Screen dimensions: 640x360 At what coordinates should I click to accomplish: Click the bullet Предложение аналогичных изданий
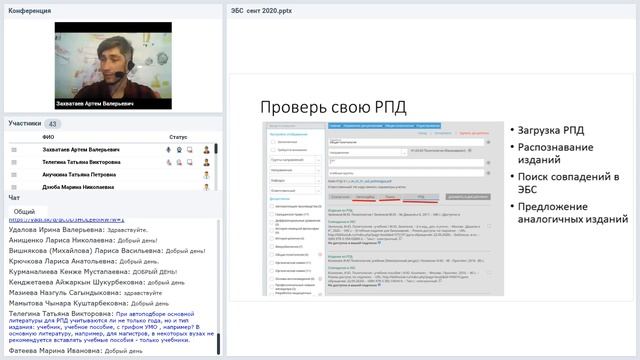(573, 213)
